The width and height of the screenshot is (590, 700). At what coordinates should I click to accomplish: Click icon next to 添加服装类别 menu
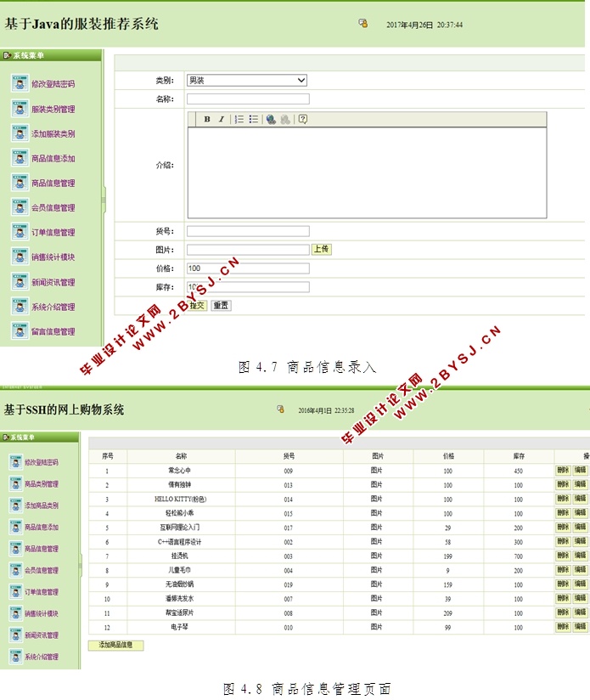pyautogui.click(x=20, y=133)
